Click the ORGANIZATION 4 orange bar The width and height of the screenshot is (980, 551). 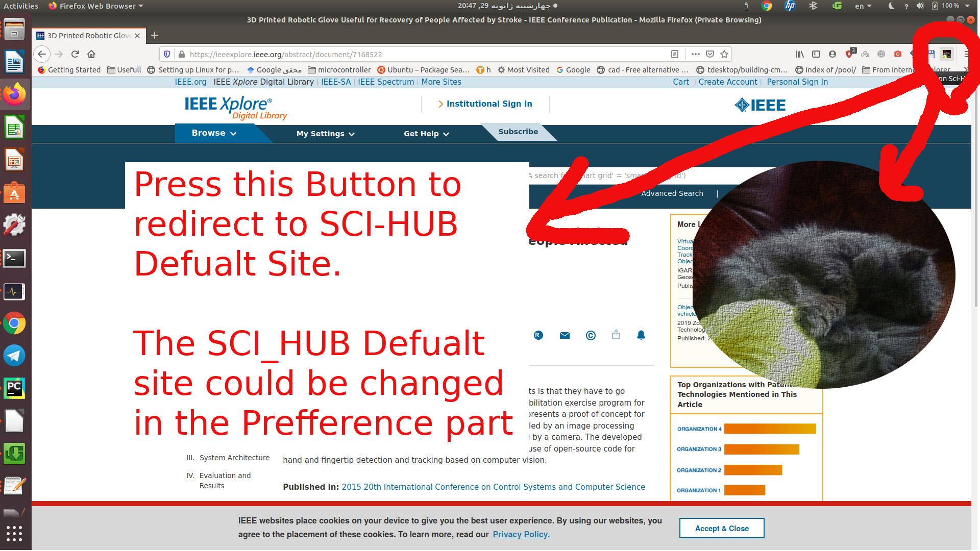[x=770, y=429]
